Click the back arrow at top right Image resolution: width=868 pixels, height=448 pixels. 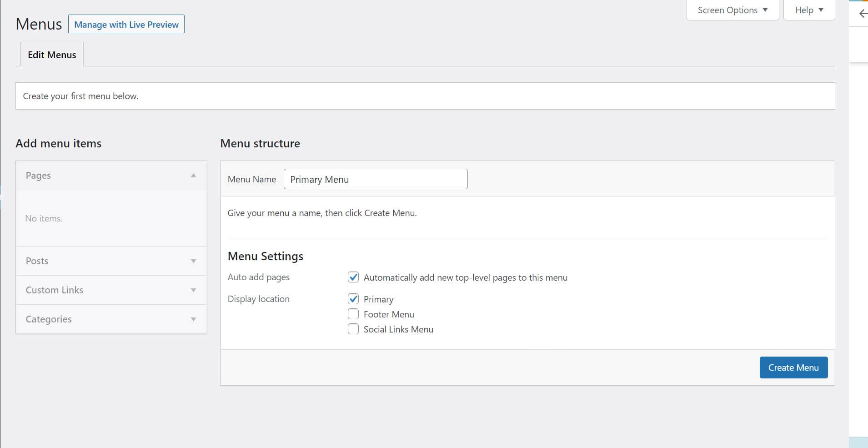862,14
